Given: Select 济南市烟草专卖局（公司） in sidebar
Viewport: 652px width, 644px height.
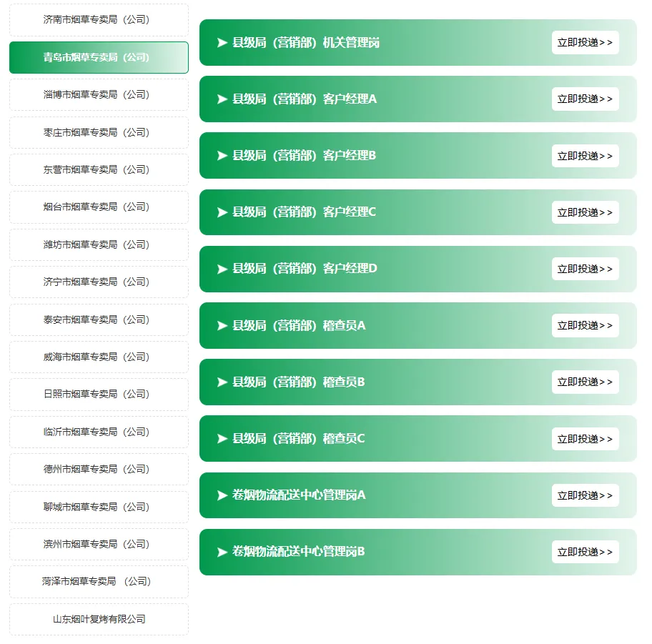Looking at the screenshot, I should pos(99,20).
